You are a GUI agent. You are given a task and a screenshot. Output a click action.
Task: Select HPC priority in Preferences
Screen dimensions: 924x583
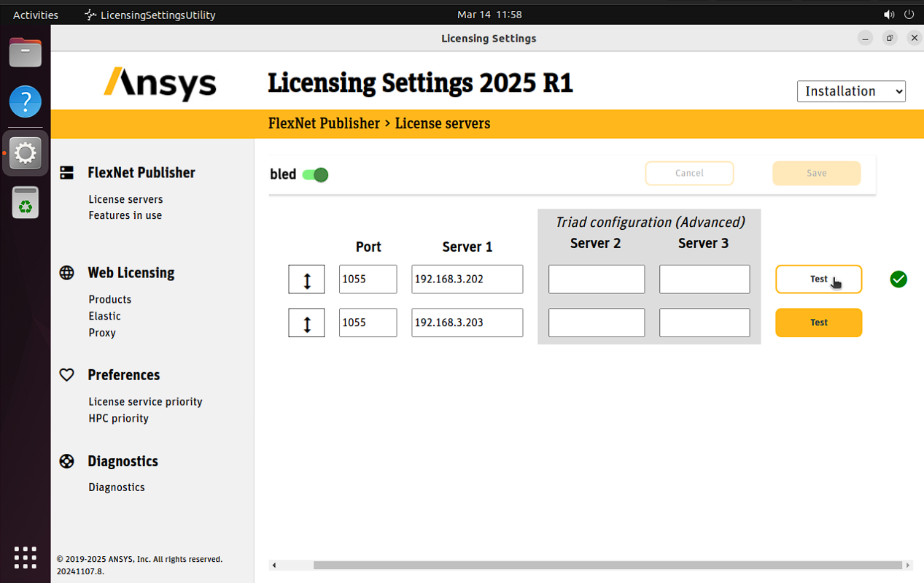pos(119,418)
